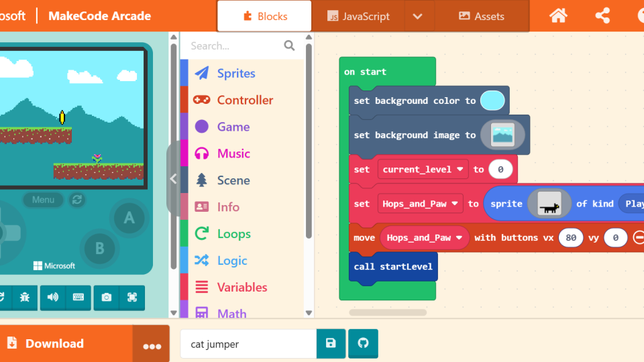Collapse the simulator panel with the arrow
Screen dimensions: 644x362
tap(173, 179)
